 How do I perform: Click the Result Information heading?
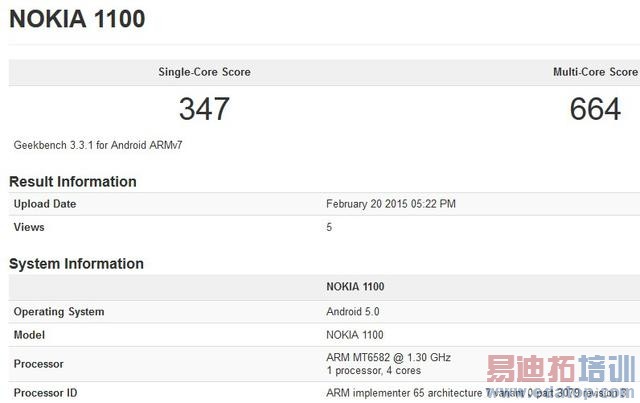(73, 182)
